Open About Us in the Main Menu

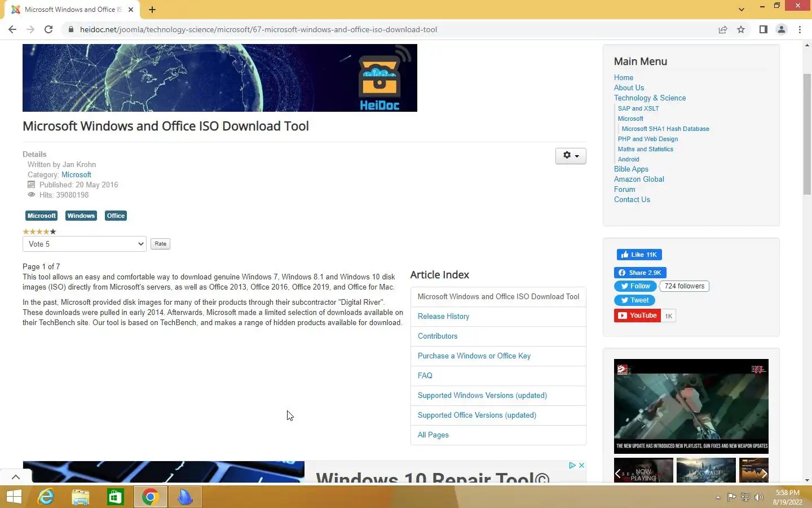[x=629, y=88]
